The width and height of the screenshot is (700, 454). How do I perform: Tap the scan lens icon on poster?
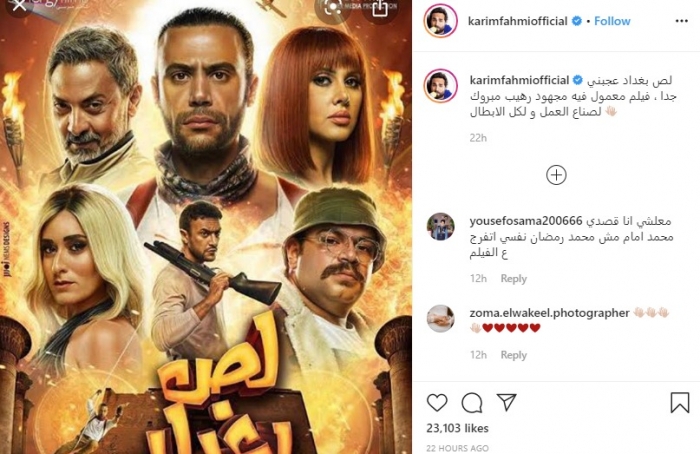pos(333,8)
